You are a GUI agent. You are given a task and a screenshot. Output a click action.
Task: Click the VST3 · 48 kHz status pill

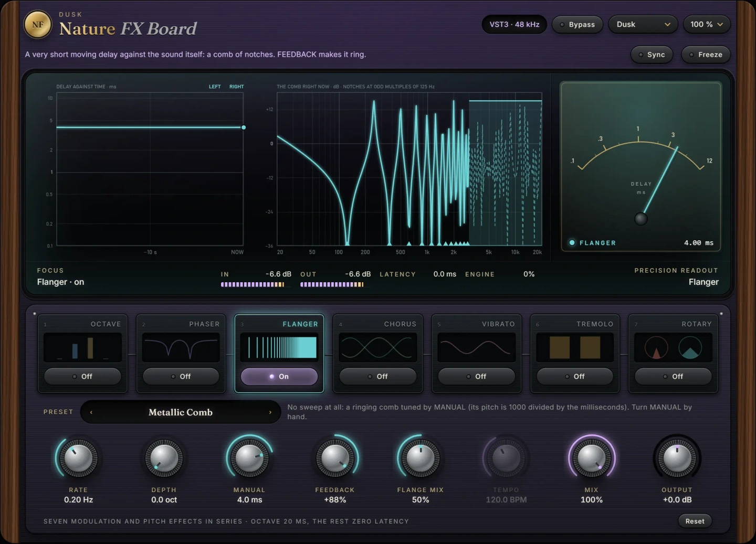514,25
